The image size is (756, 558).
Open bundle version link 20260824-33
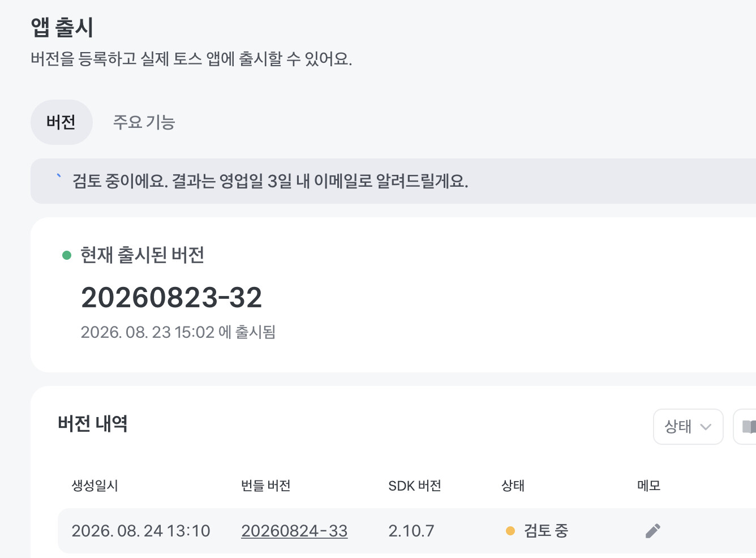click(x=294, y=531)
